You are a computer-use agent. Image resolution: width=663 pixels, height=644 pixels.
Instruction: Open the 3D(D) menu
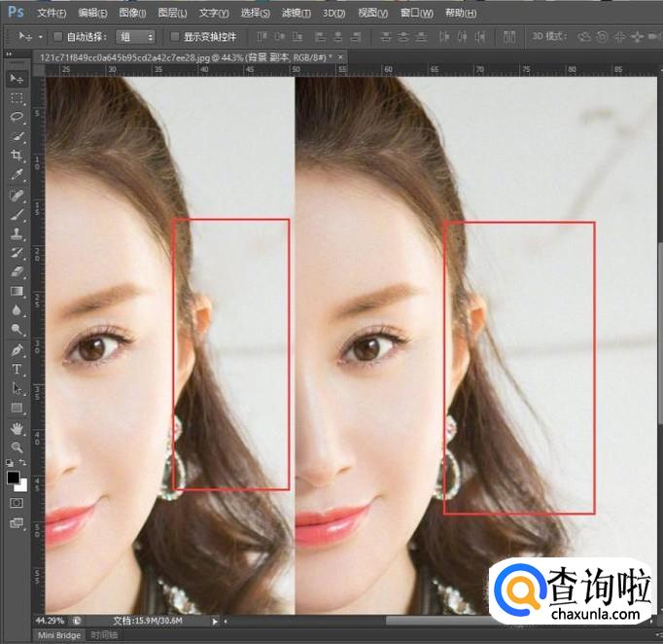point(333,13)
